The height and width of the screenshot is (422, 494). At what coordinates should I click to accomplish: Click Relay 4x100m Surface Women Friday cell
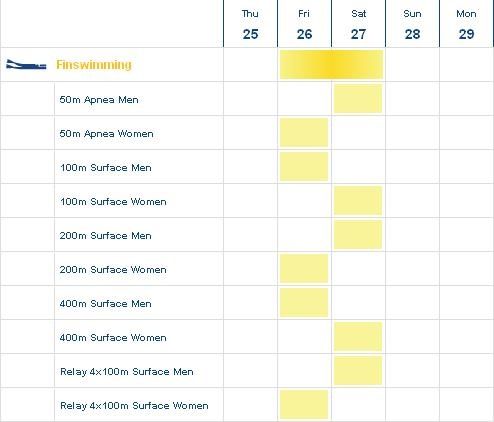pos(304,405)
